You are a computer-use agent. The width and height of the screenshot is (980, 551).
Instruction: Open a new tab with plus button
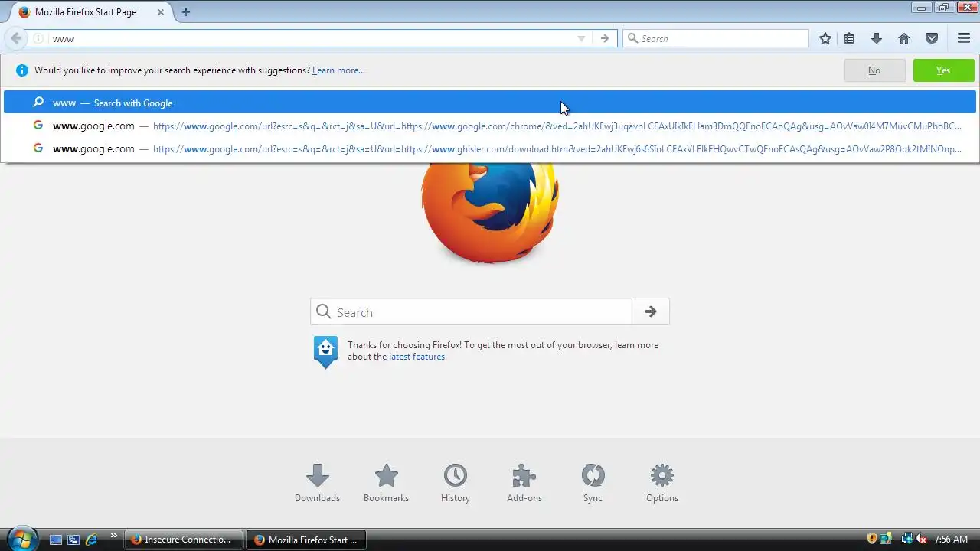click(x=185, y=12)
